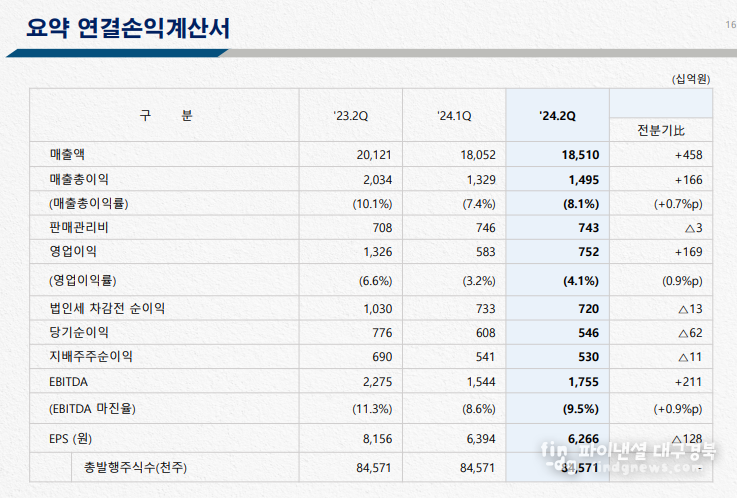
Task: Select the 매출액 row label
Action: [67, 154]
